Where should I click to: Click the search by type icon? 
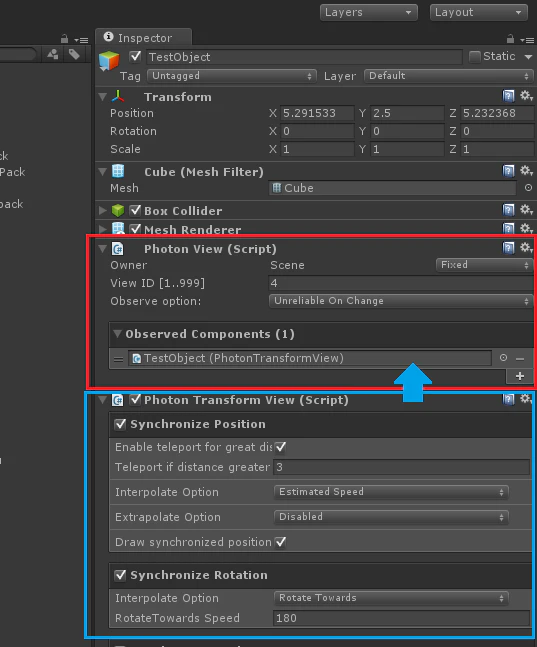click(x=52, y=54)
